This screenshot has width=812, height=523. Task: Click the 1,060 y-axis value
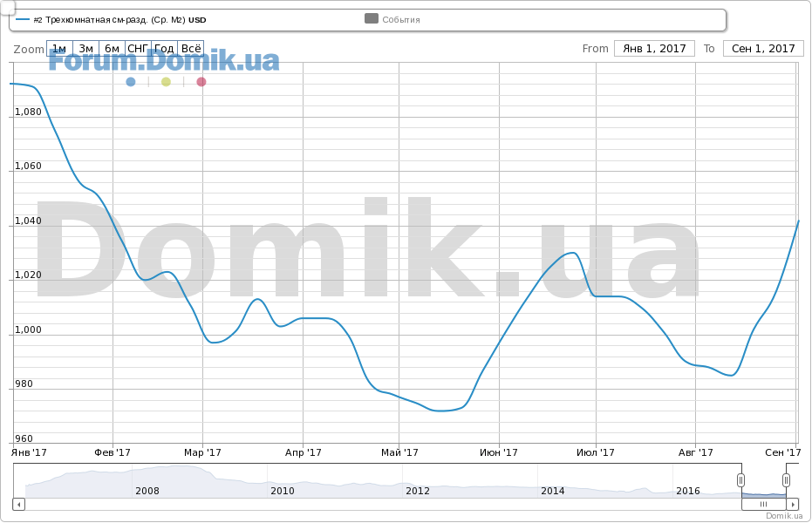tap(28, 166)
